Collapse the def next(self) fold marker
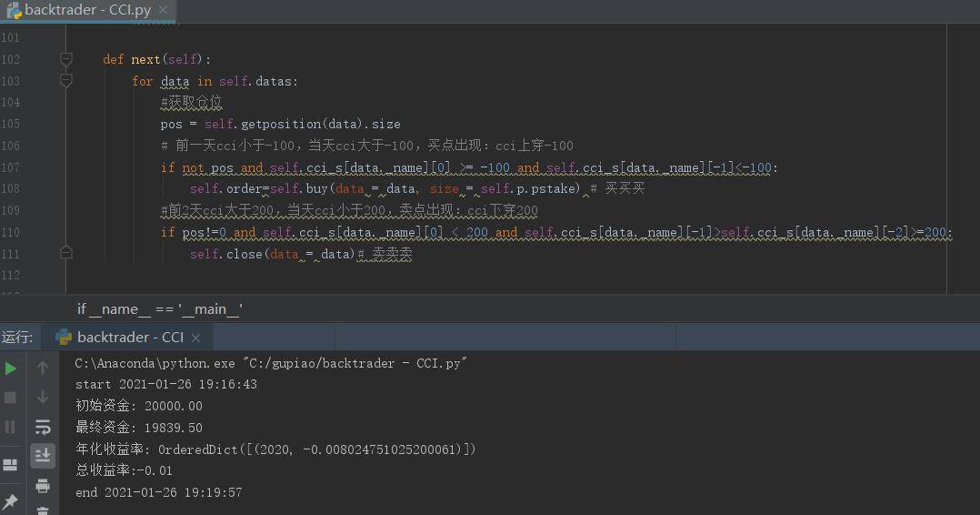This screenshot has height=515, width=980. [65, 59]
